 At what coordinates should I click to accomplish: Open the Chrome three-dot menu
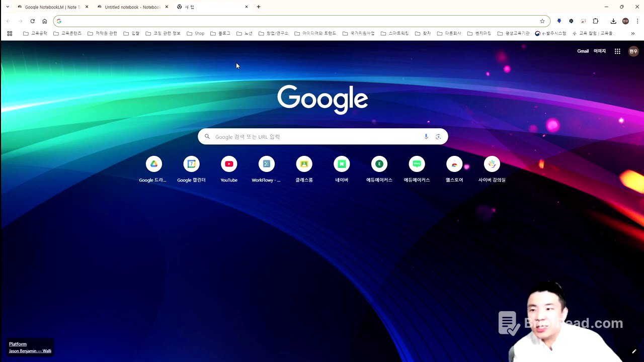tap(637, 21)
